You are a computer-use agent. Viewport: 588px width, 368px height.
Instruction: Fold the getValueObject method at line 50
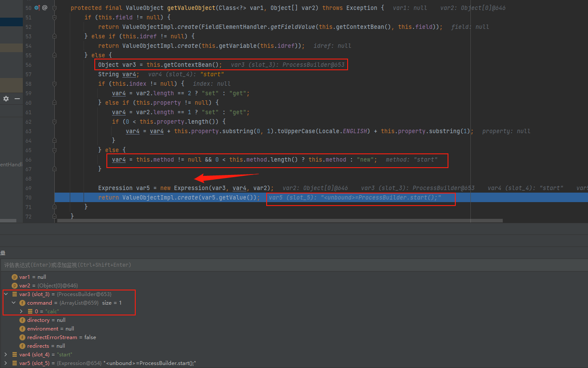tap(54, 8)
